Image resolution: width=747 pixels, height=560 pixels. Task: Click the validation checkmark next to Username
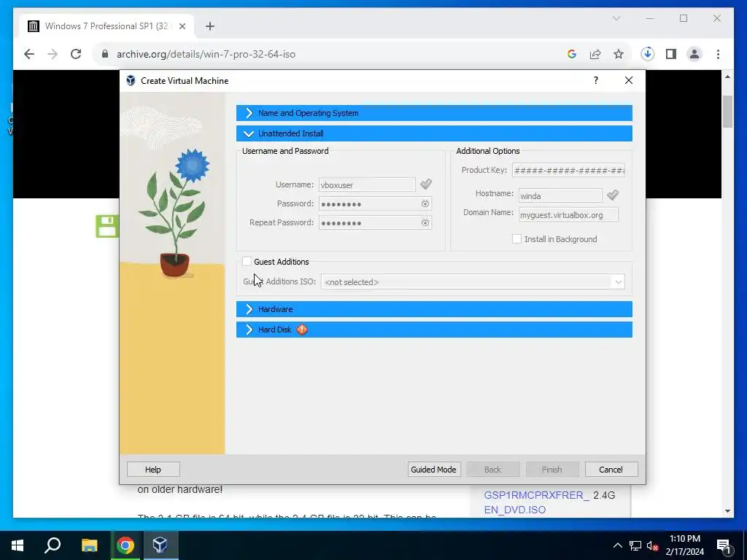(x=426, y=184)
